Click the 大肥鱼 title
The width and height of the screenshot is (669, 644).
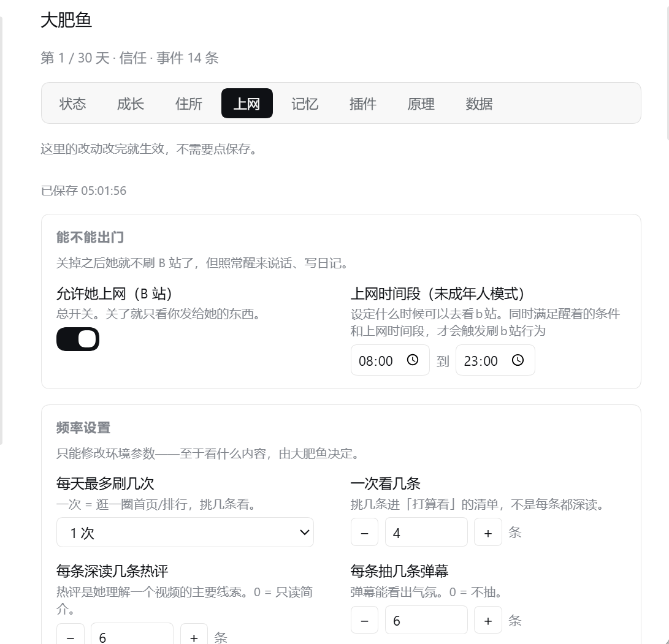[x=66, y=20]
